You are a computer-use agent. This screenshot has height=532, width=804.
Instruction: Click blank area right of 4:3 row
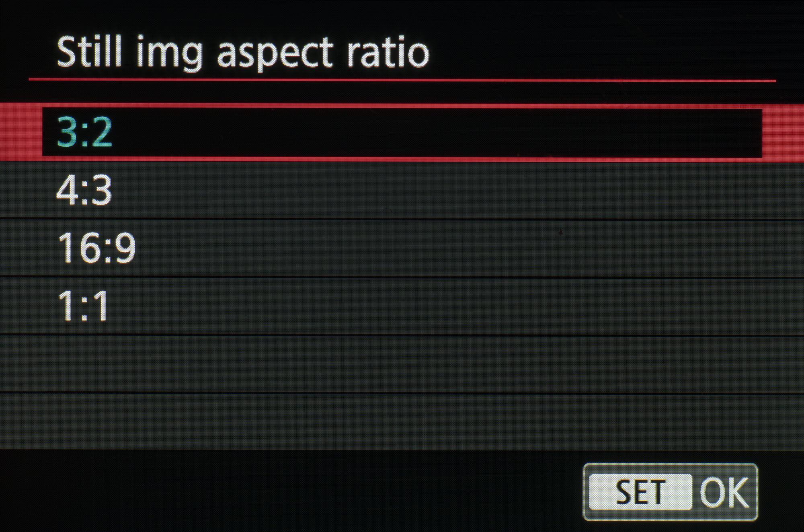(482, 190)
